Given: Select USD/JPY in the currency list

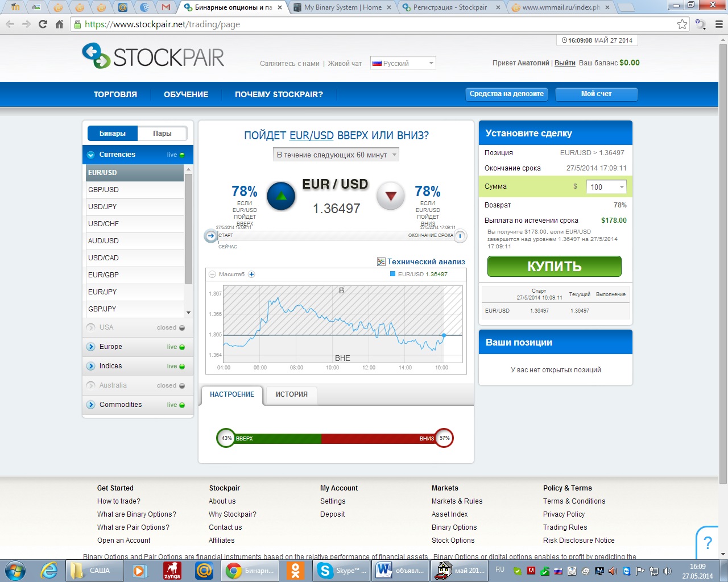Looking at the screenshot, I should pos(134,207).
